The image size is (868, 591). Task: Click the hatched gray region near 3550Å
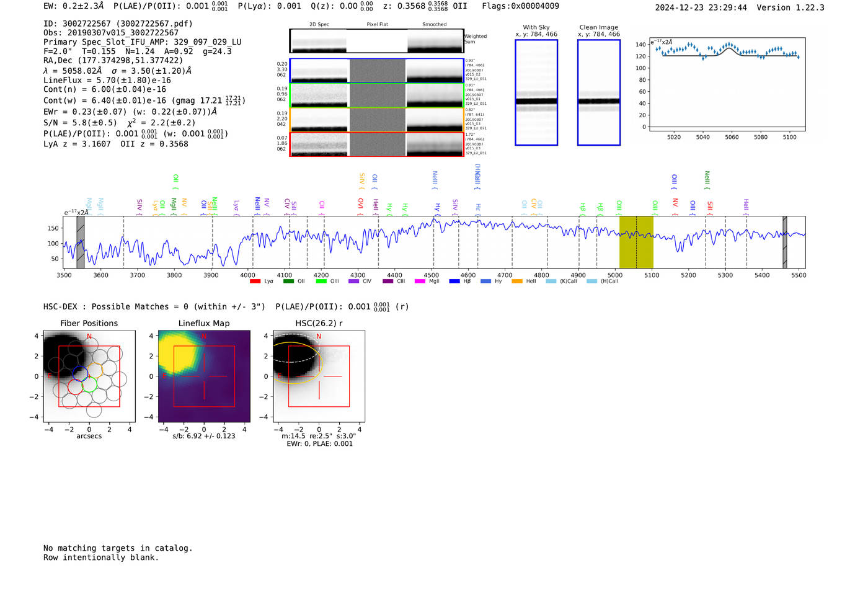click(x=81, y=242)
